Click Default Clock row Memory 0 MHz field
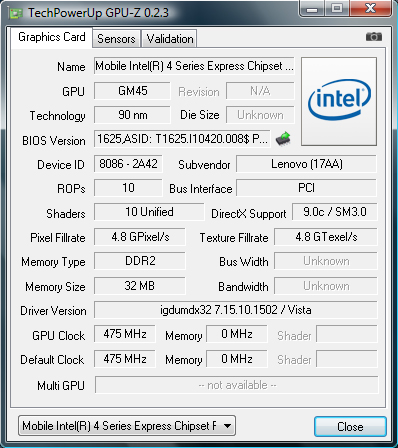Viewport: 398px width, 448px height. click(237, 359)
